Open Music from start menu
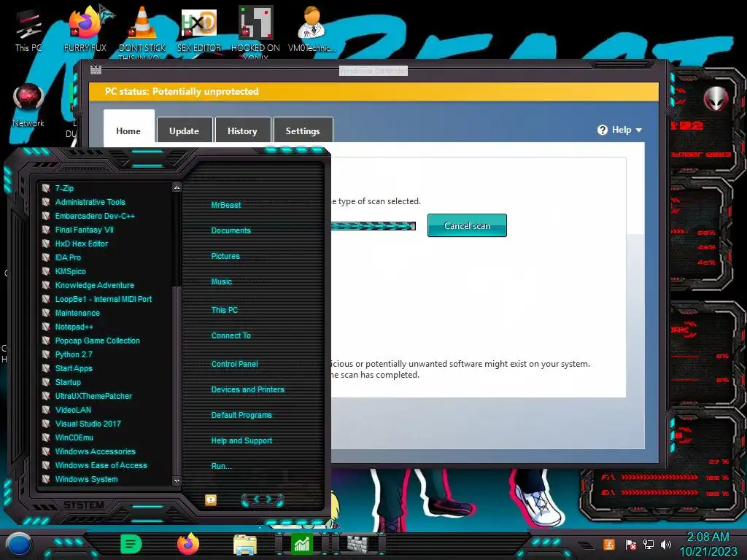This screenshot has width=747, height=560. [x=222, y=281]
